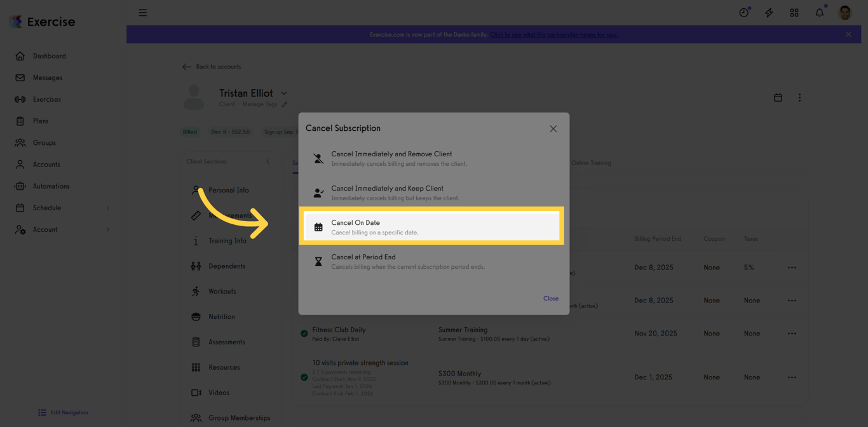
Task: Open the dropdown arrow next to Tristan Elliot
Action: (x=283, y=92)
